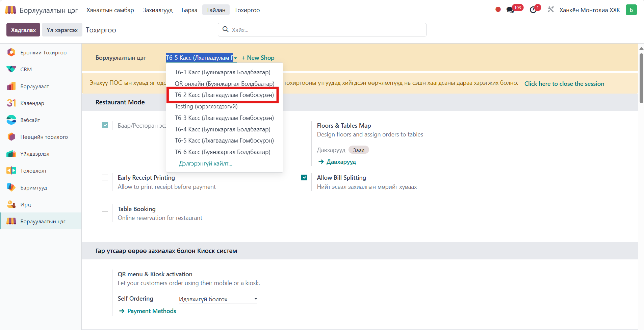Enable Table Booking checkbox
This screenshot has height=330, width=644.
[105, 209]
